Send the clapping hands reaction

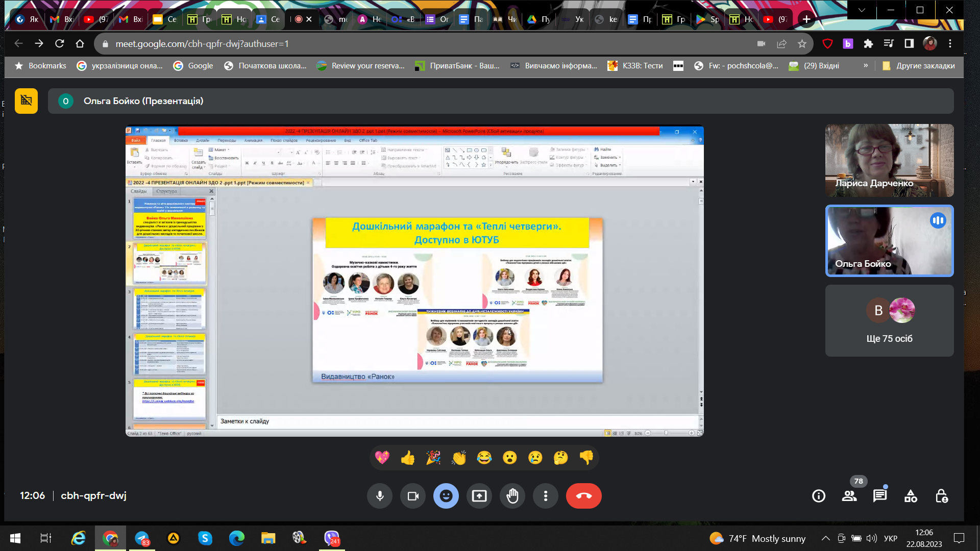click(x=459, y=458)
